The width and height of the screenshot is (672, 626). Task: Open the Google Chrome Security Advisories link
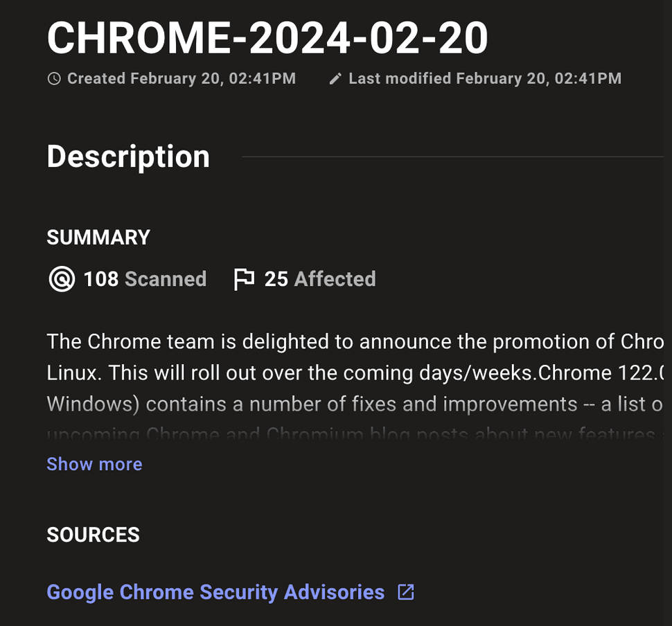pos(215,592)
